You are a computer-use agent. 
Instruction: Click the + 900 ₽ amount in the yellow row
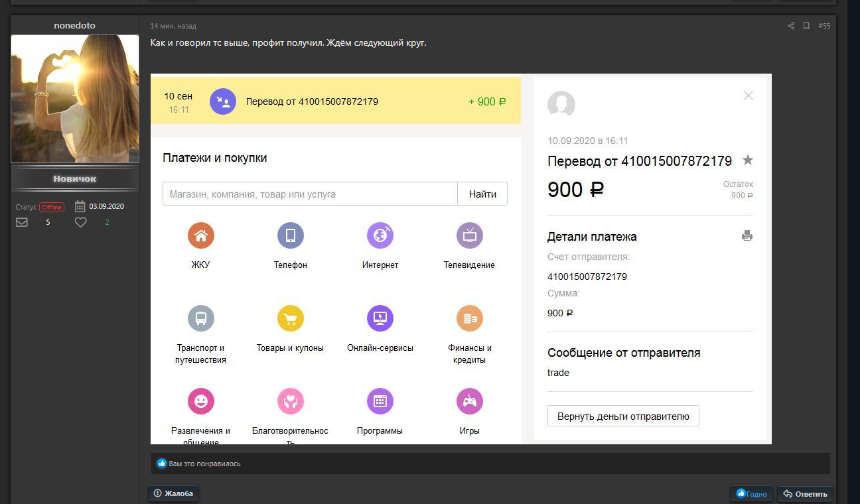[487, 101]
